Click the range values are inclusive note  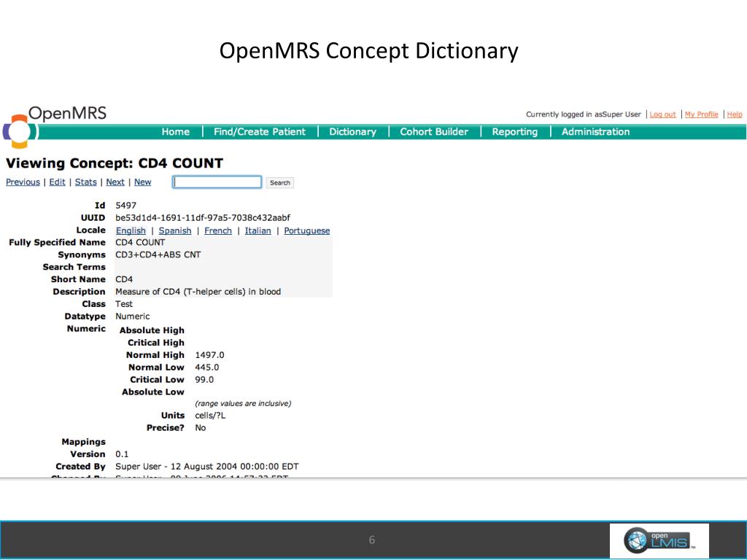click(243, 403)
